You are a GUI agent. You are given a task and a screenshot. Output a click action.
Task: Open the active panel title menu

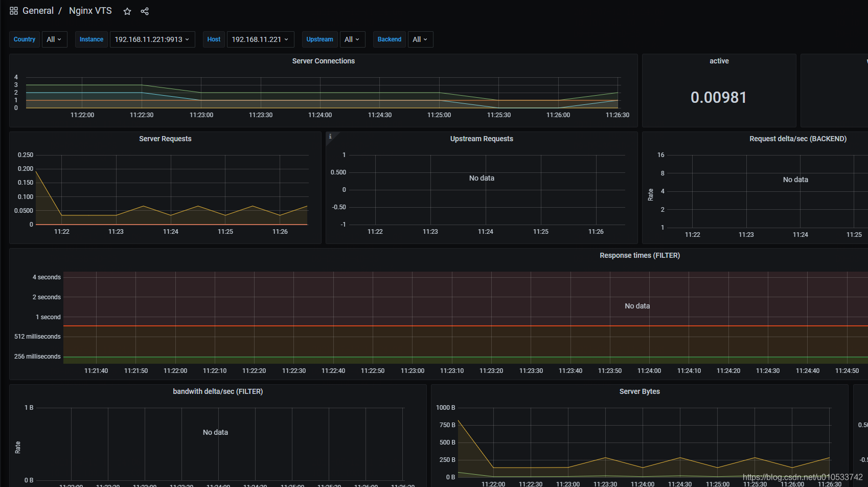719,61
